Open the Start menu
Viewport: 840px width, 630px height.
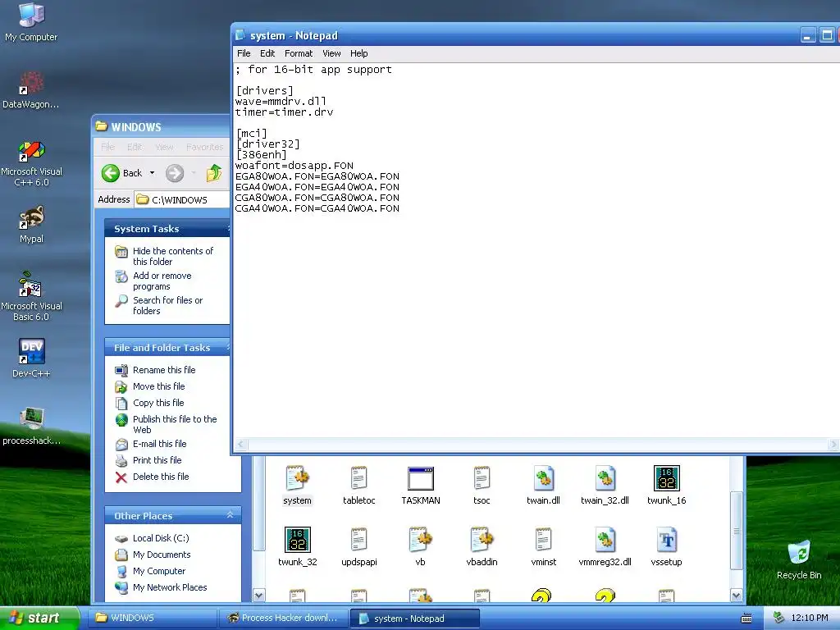39,618
